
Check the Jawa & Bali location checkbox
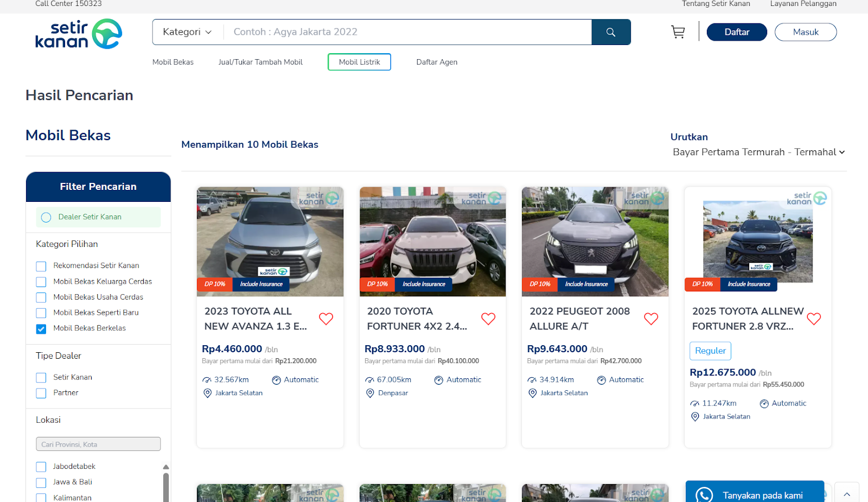click(x=41, y=482)
